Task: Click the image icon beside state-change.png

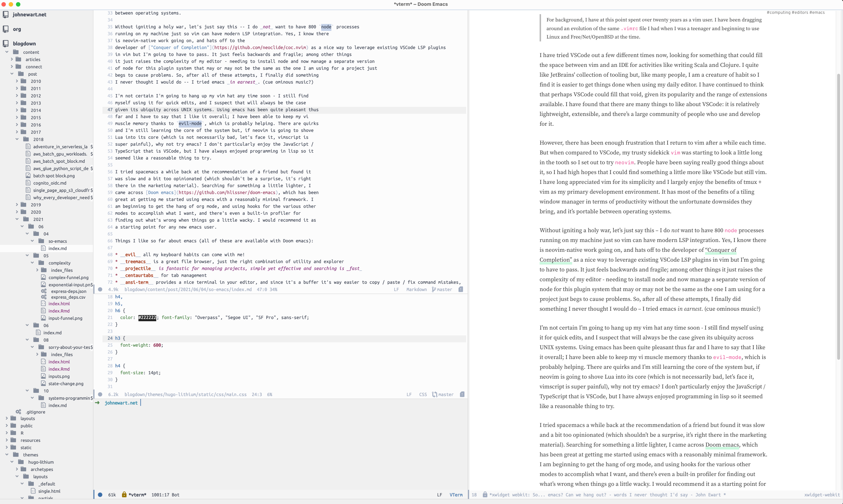Action: (x=43, y=383)
